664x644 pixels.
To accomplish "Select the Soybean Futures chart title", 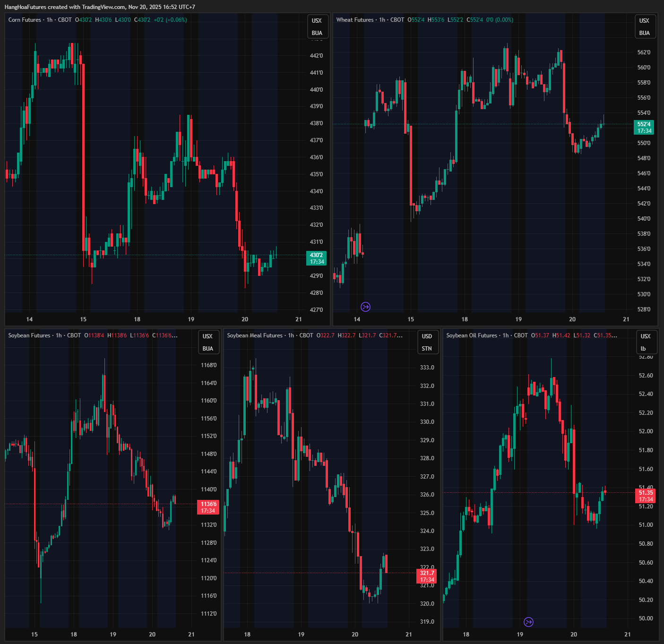I will 29,335.
